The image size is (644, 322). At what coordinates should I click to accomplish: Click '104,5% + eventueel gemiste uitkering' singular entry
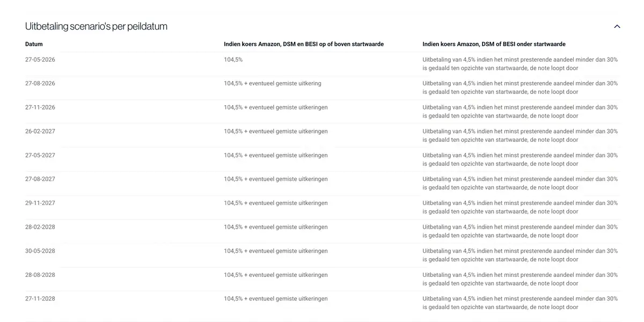click(x=273, y=83)
